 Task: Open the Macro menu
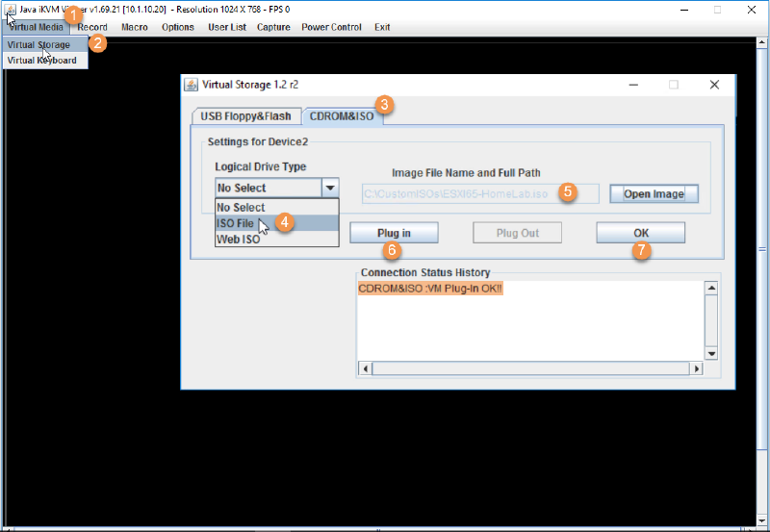coord(135,27)
